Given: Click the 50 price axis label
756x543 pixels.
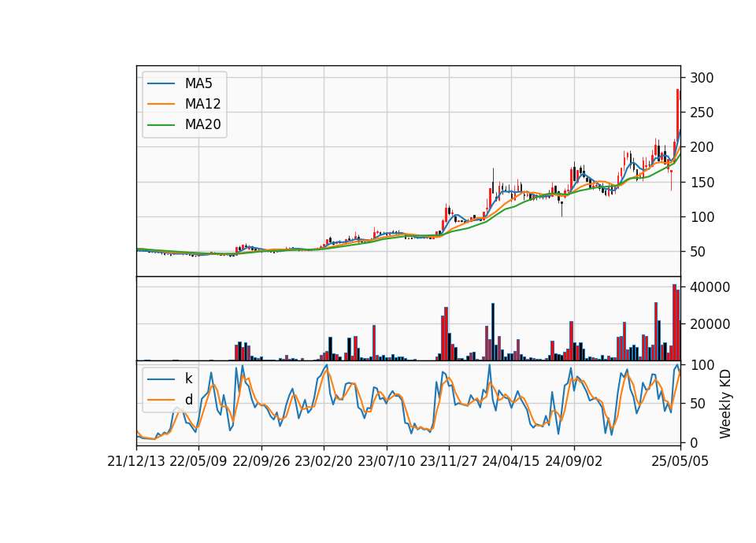Looking at the screenshot, I should (698, 252).
